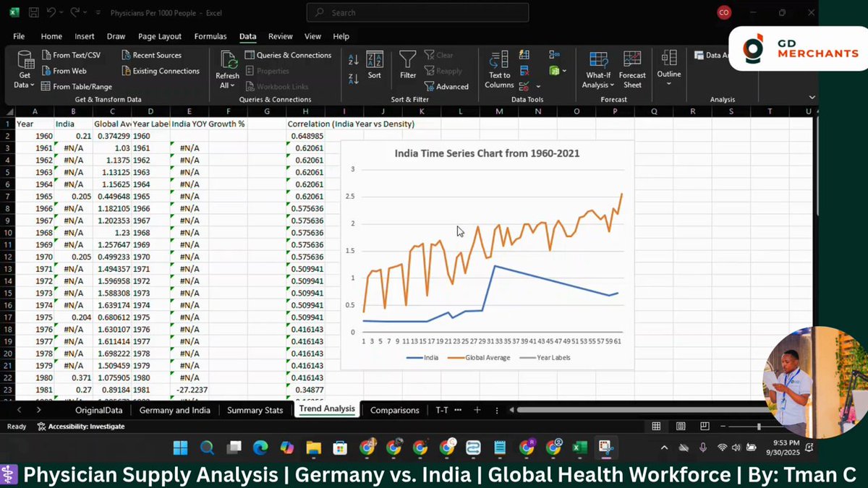
Task: Open the Comparisons sheet tab
Action: pyautogui.click(x=394, y=410)
